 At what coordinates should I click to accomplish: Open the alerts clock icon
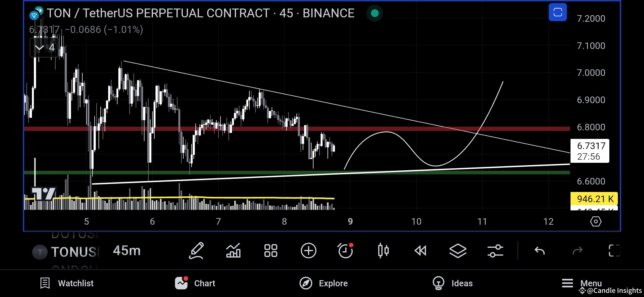[345, 251]
